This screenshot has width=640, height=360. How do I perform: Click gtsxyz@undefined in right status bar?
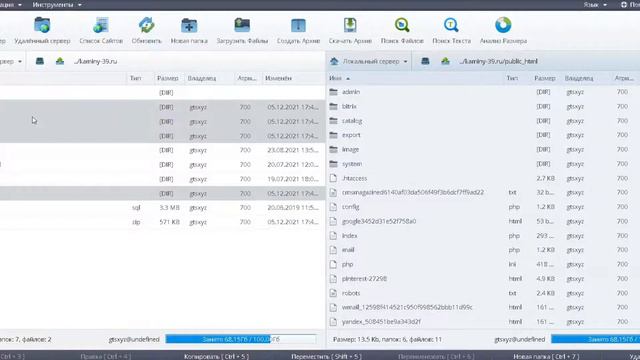pyautogui.click(x=520, y=339)
